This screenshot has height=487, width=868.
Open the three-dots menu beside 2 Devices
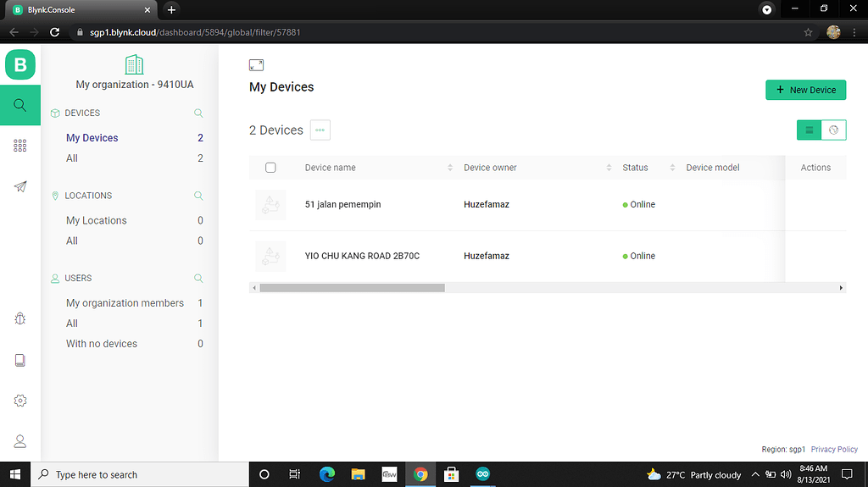point(320,130)
